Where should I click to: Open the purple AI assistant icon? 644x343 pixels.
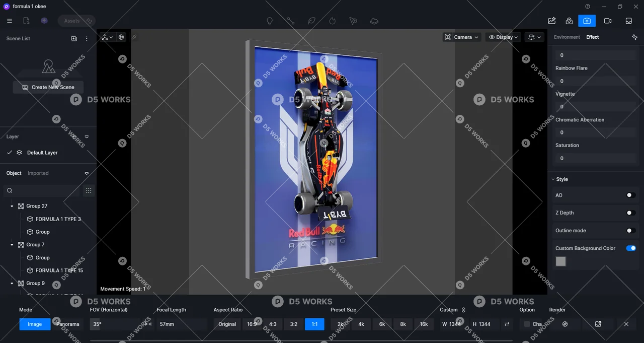point(44,21)
